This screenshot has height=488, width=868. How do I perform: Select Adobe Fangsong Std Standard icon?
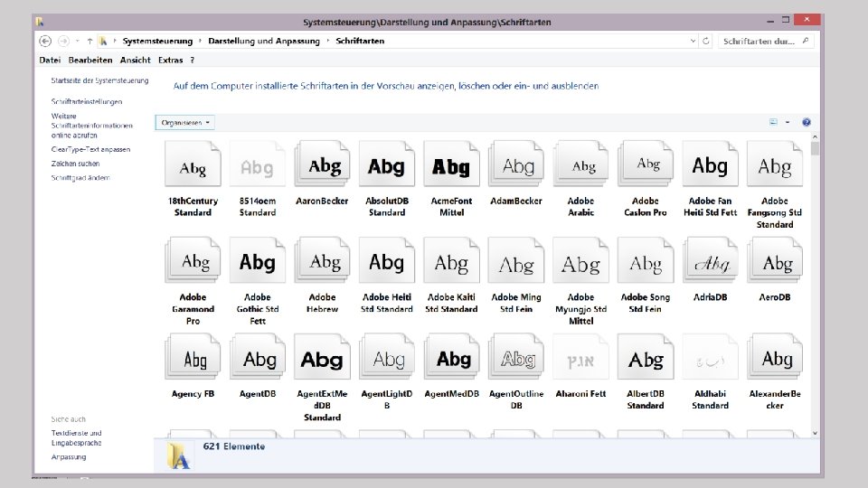coord(775,164)
